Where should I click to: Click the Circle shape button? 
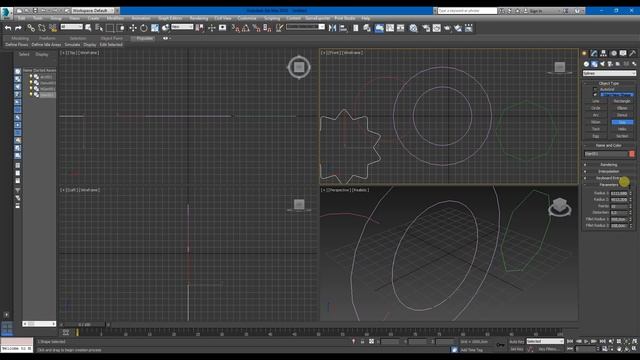596,108
